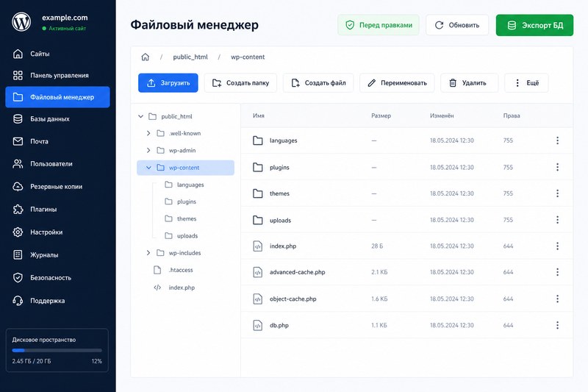The height and width of the screenshot is (392, 588).
Task: Select Файловый менеджер sidebar item
Action: point(57,97)
